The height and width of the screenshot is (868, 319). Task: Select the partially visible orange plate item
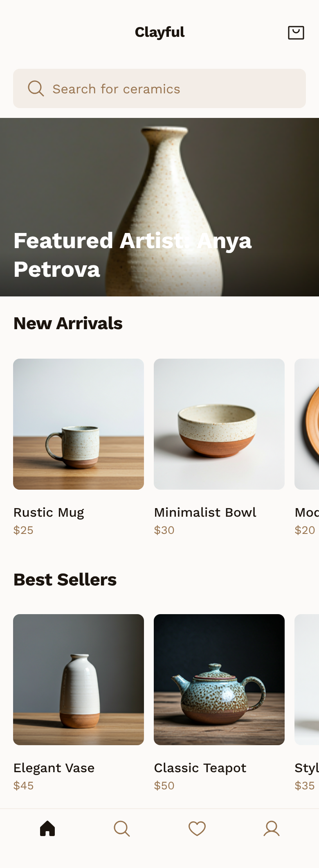(x=308, y=424)
